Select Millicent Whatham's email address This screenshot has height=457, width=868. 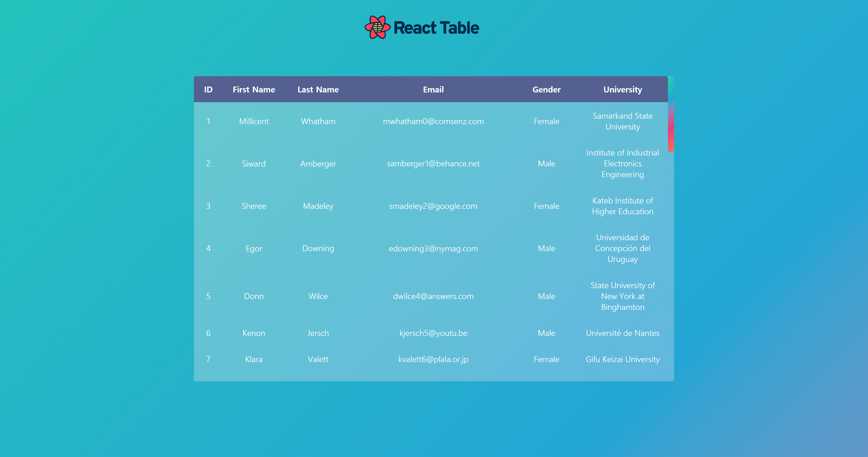coord(433,121)
